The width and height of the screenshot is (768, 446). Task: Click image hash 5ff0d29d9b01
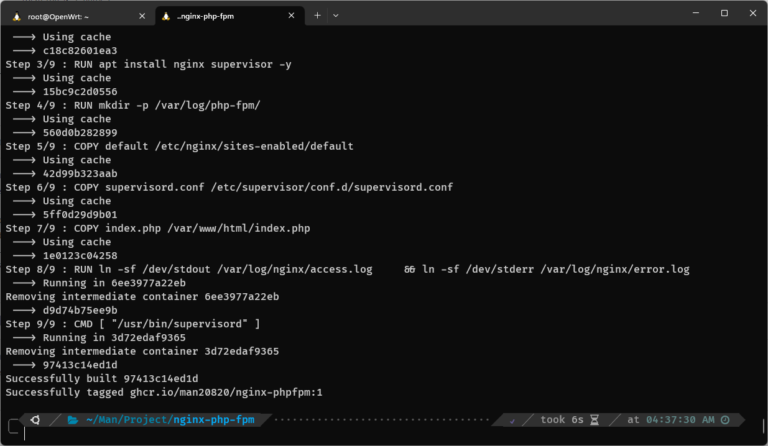pos(80,215)
